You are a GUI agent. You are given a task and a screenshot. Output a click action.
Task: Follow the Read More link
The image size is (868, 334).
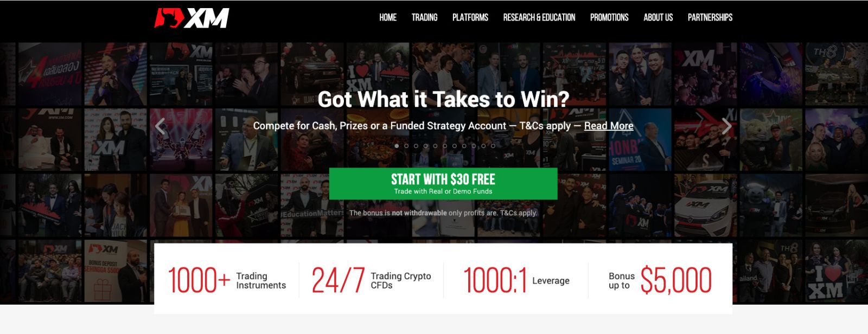point(609,126)
